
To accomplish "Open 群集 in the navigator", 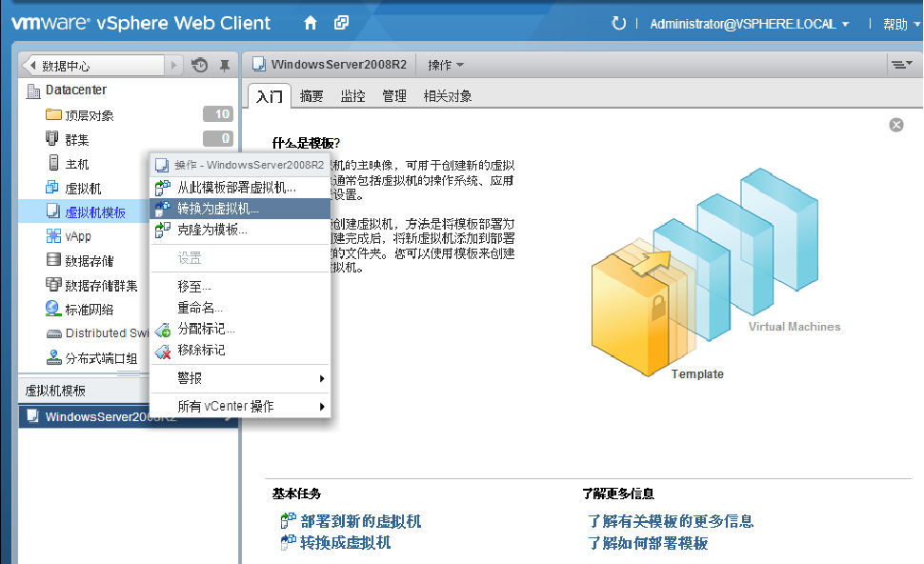I will pos(77,140).
